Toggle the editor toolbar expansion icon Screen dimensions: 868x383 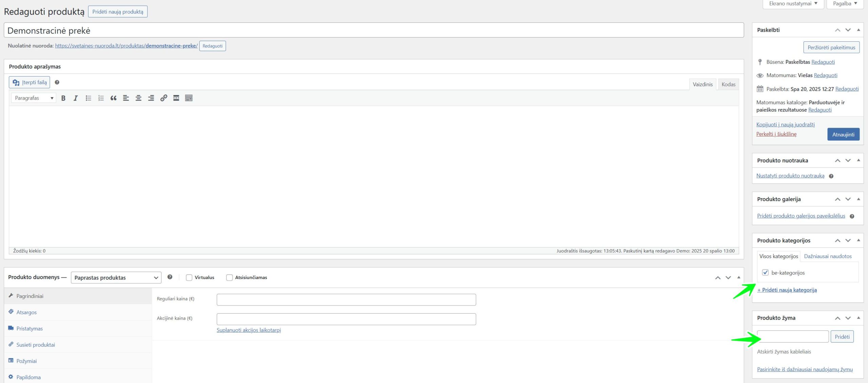(x=189, y=98)
